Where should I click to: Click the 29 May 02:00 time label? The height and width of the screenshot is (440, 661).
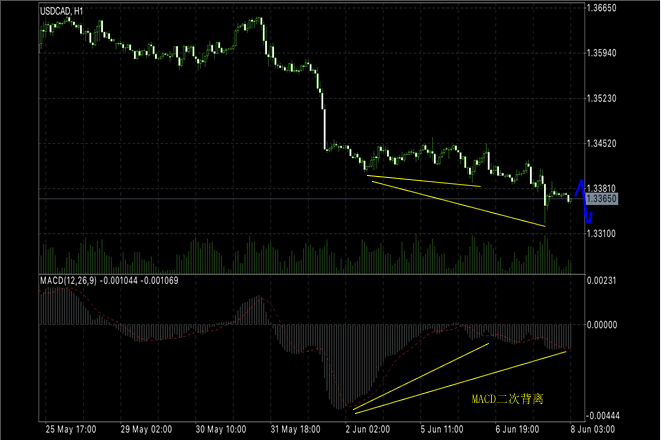point(146,429)
